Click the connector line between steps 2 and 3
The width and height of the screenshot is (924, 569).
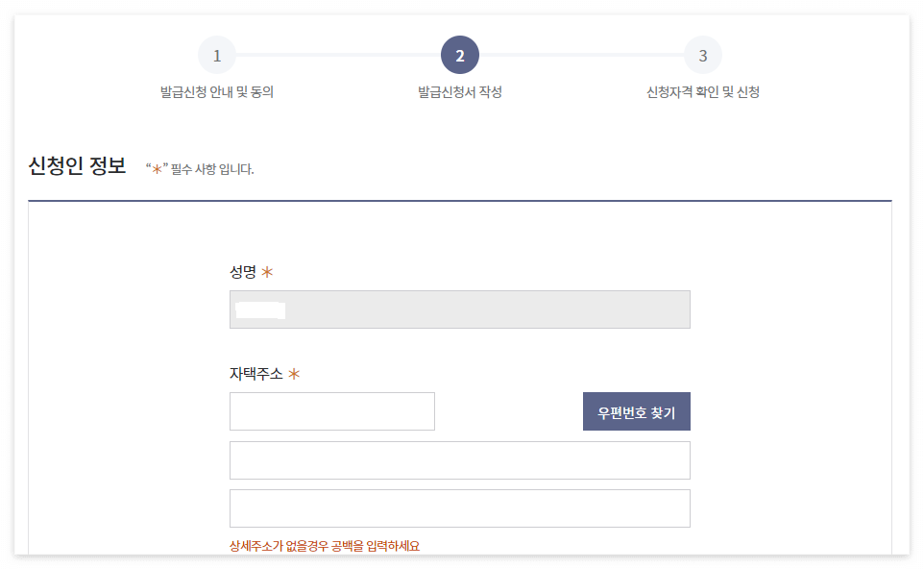[581, 56]
